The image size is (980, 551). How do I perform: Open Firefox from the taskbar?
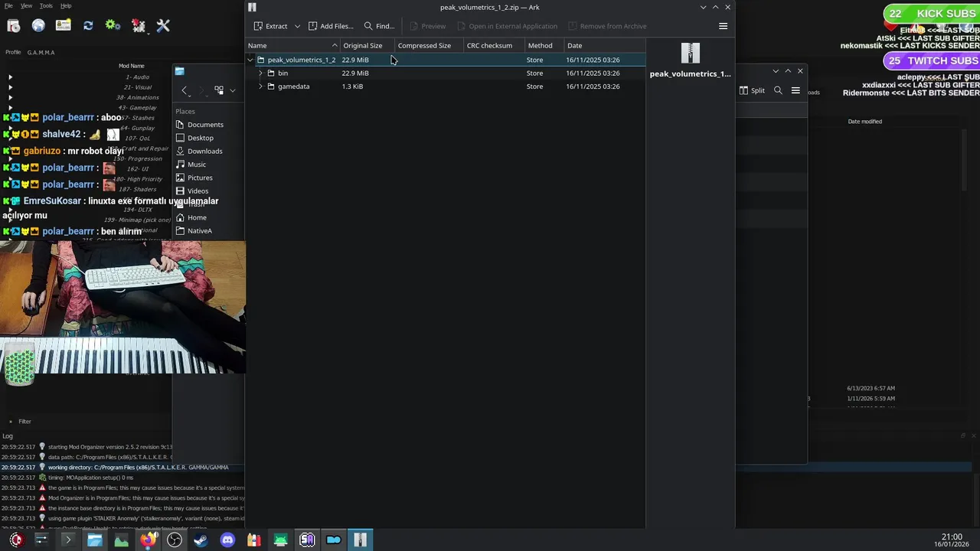(x=148, y=540)
